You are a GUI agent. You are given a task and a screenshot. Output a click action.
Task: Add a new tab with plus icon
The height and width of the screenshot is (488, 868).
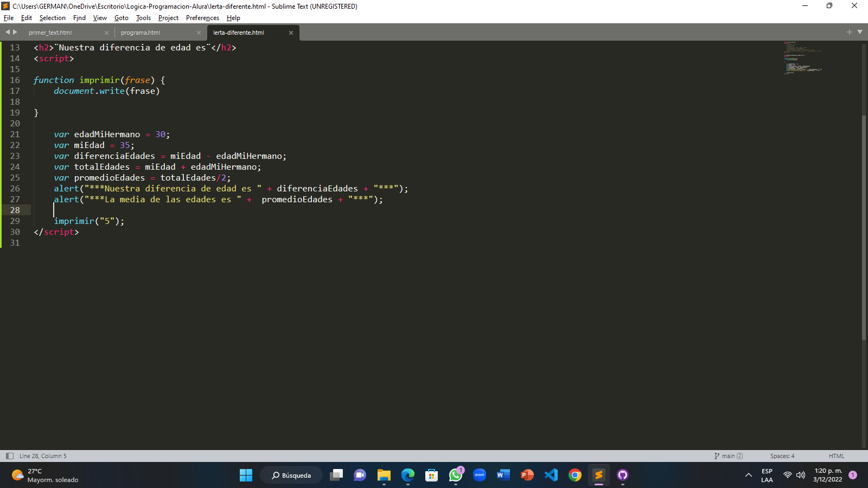coord(850,32)
